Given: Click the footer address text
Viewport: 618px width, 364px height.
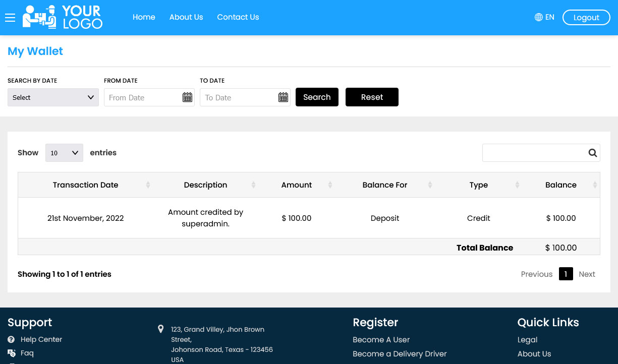Looking at the screenshot, I should [222, 344].
